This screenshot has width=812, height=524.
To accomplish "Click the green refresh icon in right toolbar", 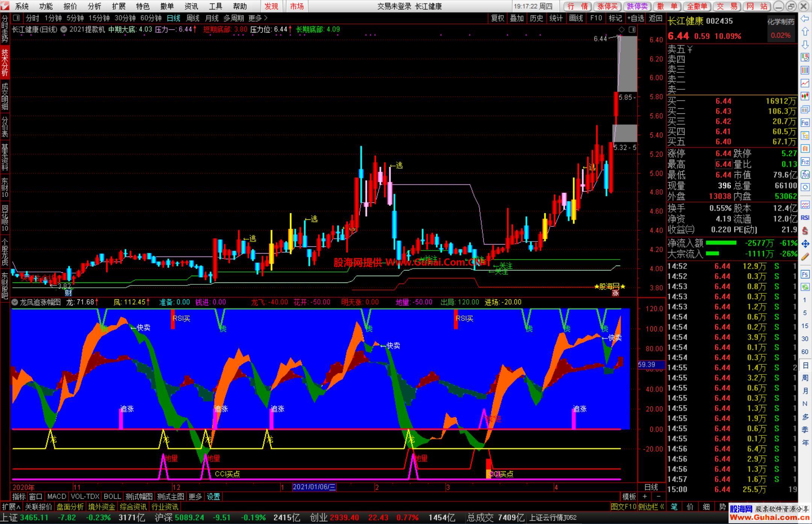I will (805, 287).
